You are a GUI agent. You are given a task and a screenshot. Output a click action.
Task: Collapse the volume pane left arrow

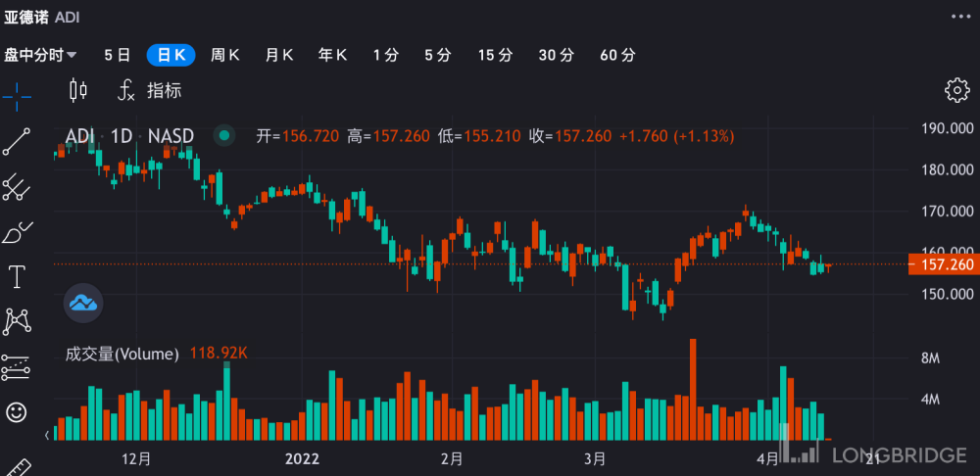[47, 435]
